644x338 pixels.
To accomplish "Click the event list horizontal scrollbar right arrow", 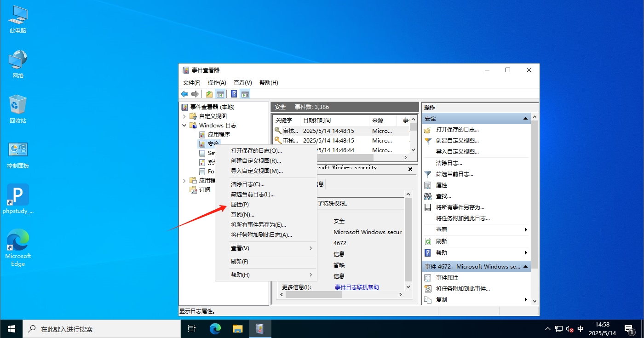I will [406, 157].
